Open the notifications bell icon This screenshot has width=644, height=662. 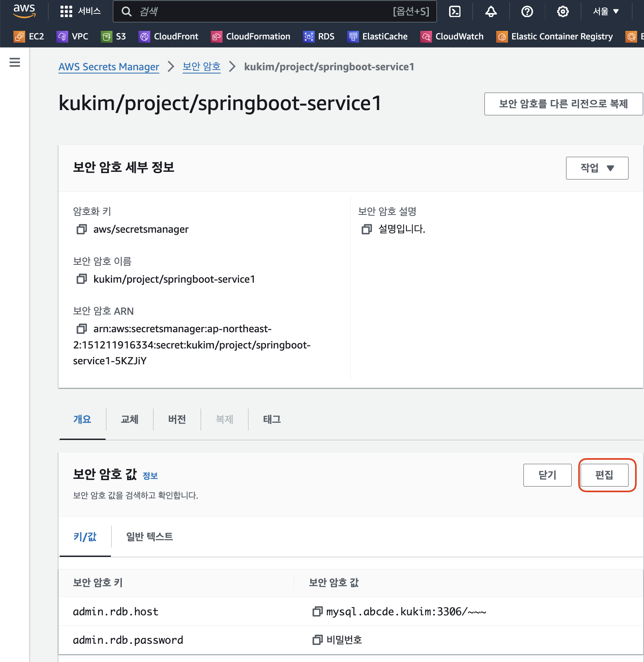click(x=491, y=11)
